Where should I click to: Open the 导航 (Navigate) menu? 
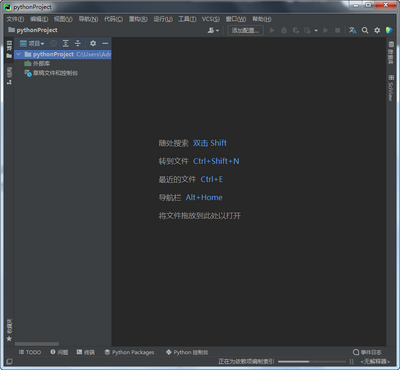click(x=88, y=19)
